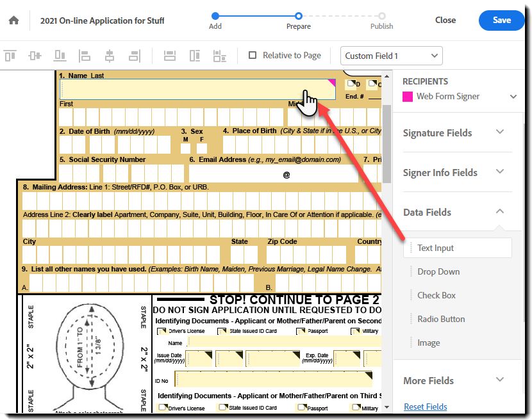Collapse the Data Fields section
The height and width of the screenshot is (420, 532).
pyautogui.click(x=500, y=211)
